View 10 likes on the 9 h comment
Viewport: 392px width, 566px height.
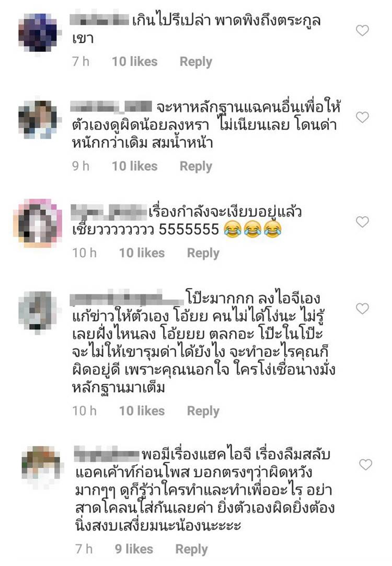134,166
